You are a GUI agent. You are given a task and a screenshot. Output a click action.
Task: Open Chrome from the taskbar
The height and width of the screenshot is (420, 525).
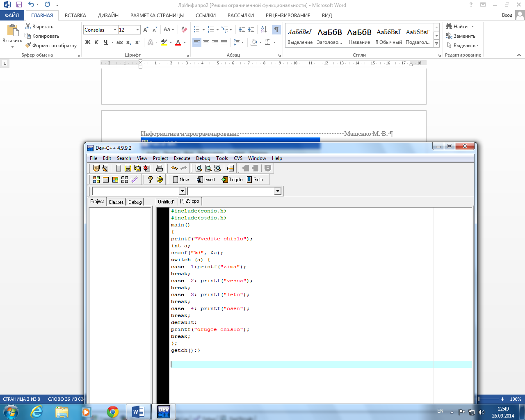[113, 412]
